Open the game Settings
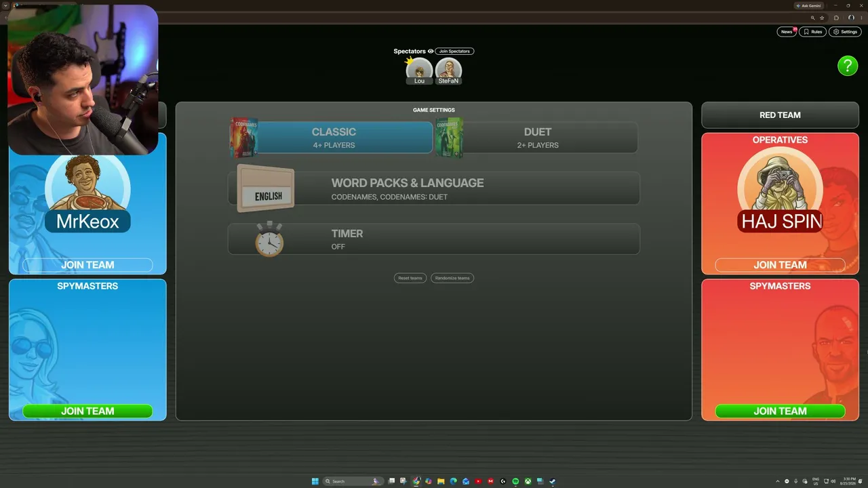Image resolution: width=868 pixels, height=488 pixels. (845, 32)
